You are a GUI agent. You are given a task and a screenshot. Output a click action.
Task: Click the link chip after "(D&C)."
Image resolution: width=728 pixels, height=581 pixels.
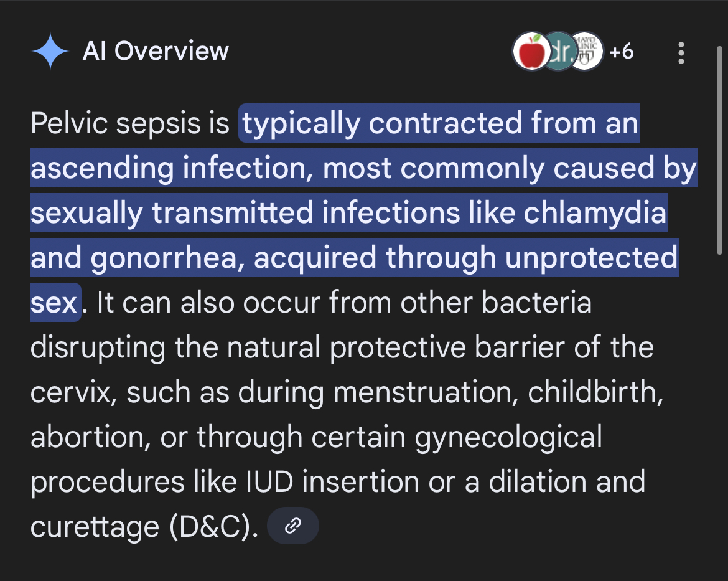click(x=292, y=527)
